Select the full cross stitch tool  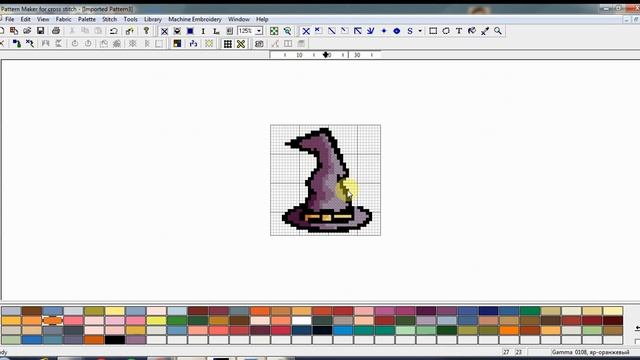pyautogui.click(x=306, y=31)
